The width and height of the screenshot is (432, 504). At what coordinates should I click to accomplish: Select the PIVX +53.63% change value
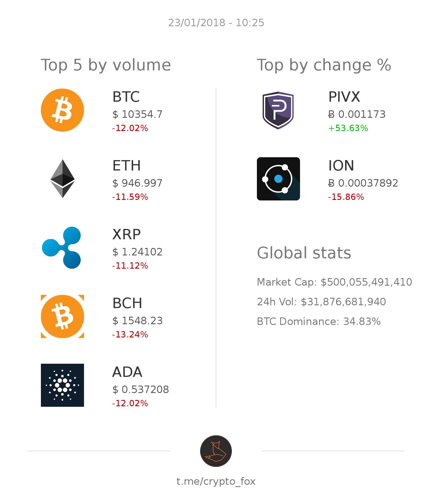pos(348,128)
